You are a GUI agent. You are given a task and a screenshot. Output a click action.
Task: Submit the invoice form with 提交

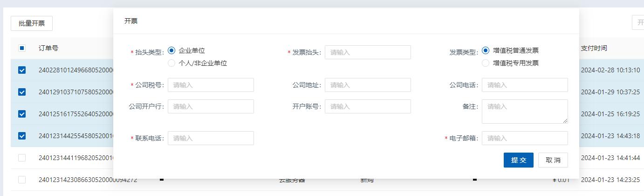point(518,160)
